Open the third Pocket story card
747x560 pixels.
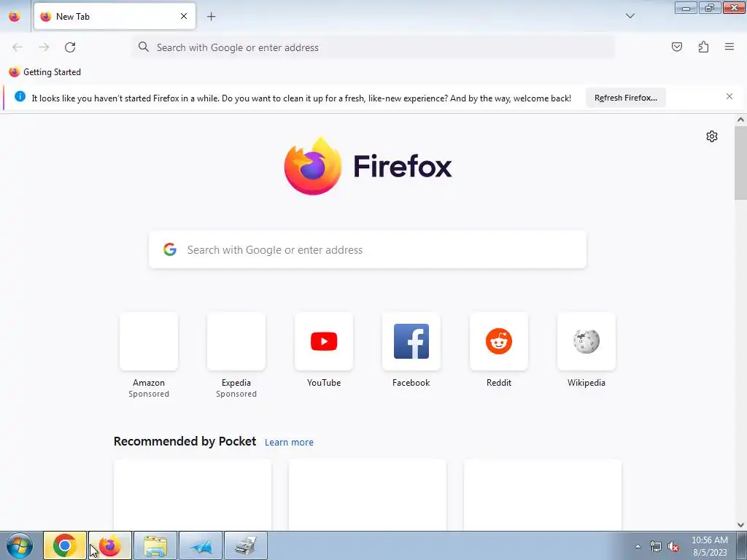point(543,495)
